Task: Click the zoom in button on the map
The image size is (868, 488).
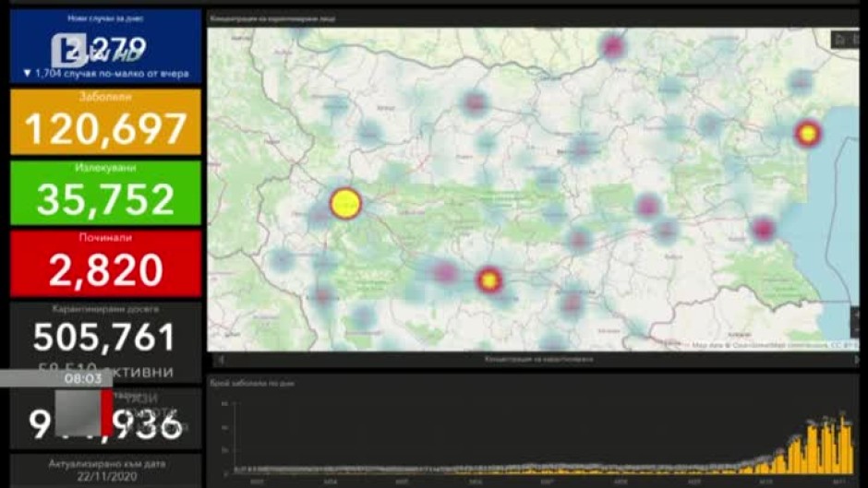Action: click(855, 315)
